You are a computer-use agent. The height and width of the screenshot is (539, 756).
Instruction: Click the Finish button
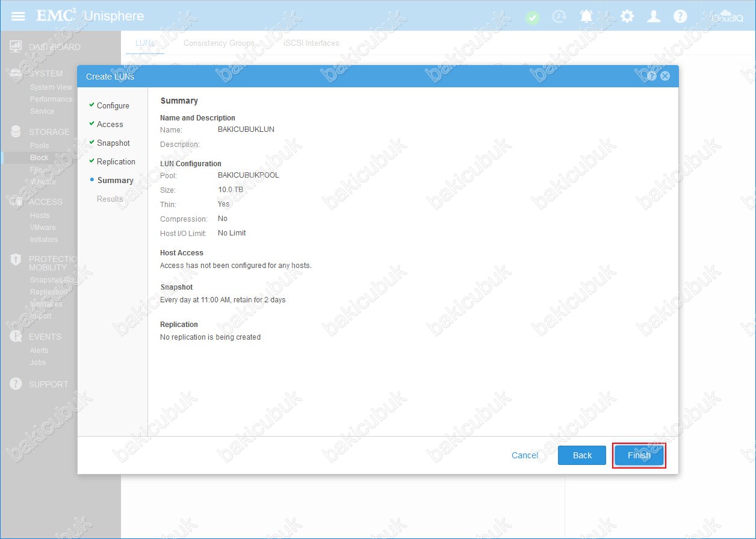(x=639, y=455)
